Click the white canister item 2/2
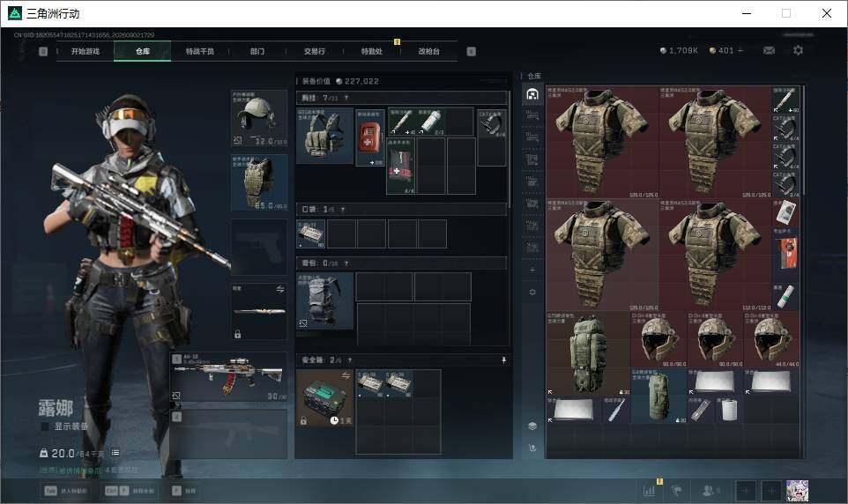Image resolution: width=848 pixels, height=504 pixels. 430,122
